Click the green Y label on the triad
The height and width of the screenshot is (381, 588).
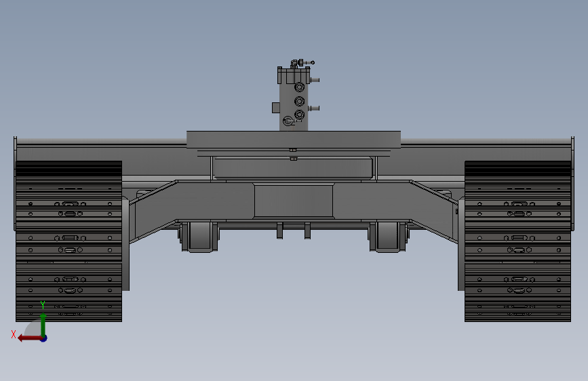point(43,305)
